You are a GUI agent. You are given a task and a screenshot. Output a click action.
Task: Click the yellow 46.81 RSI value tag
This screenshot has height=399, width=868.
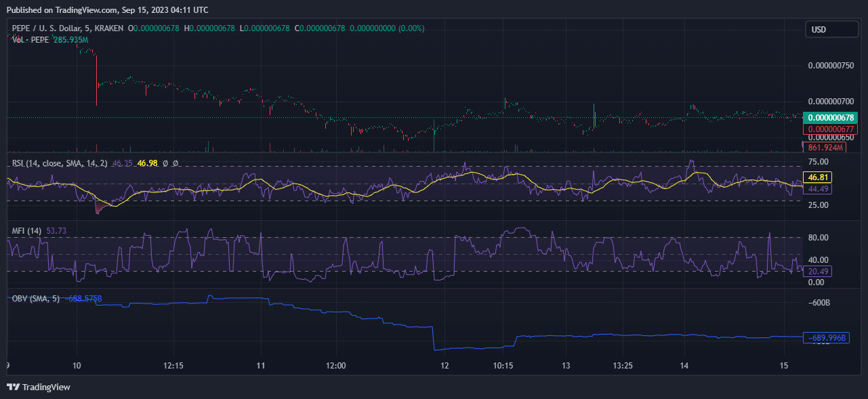tap(817, 177)
